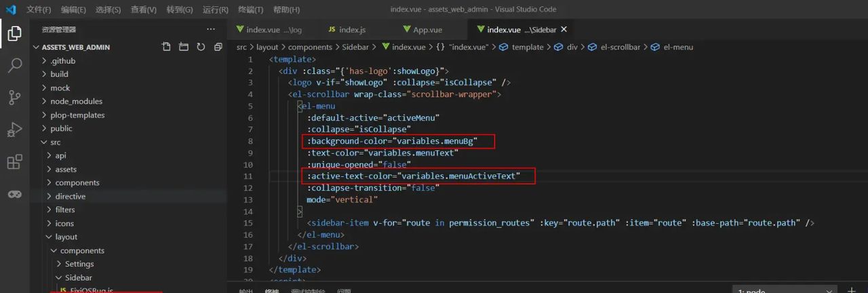Place cursor on the </el-scrollbar> closing tag

323,246
